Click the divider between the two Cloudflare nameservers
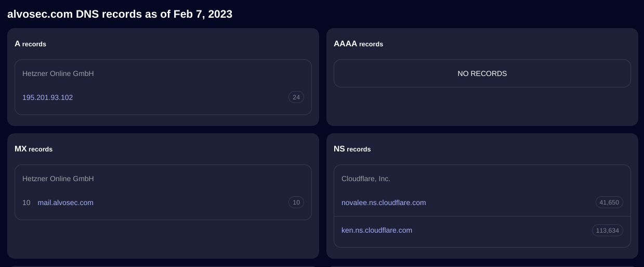644x267 pixels. (x=482, y=217)
